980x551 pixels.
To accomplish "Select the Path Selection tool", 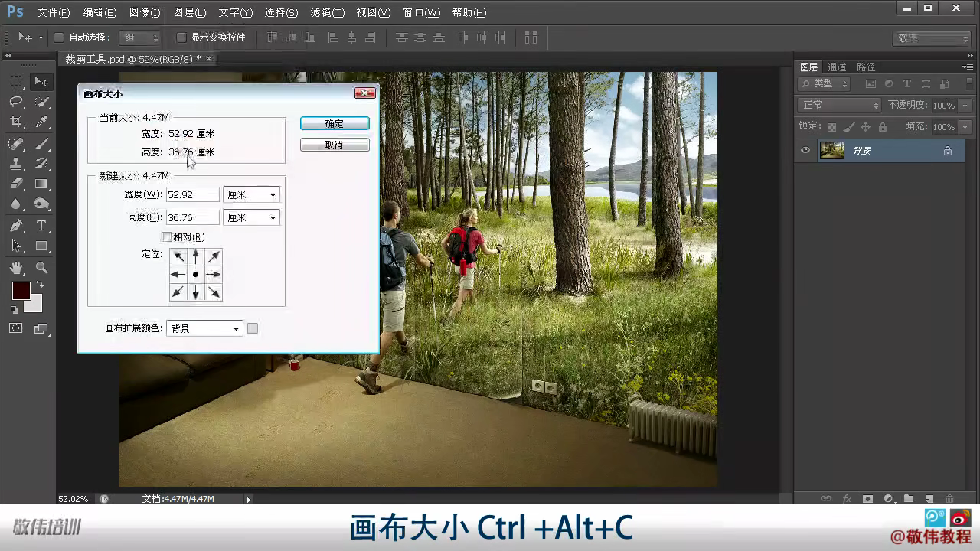I will click(16, 246).
